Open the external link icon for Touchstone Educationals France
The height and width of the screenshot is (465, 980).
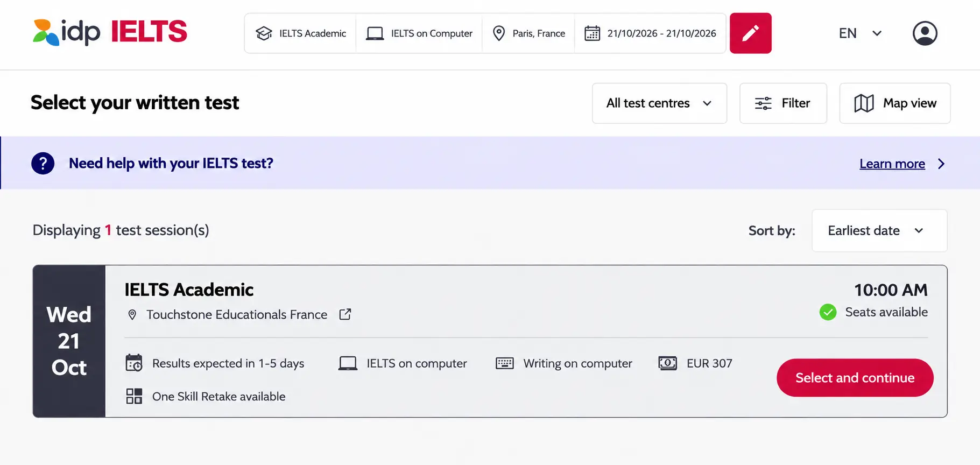(345, 314)
